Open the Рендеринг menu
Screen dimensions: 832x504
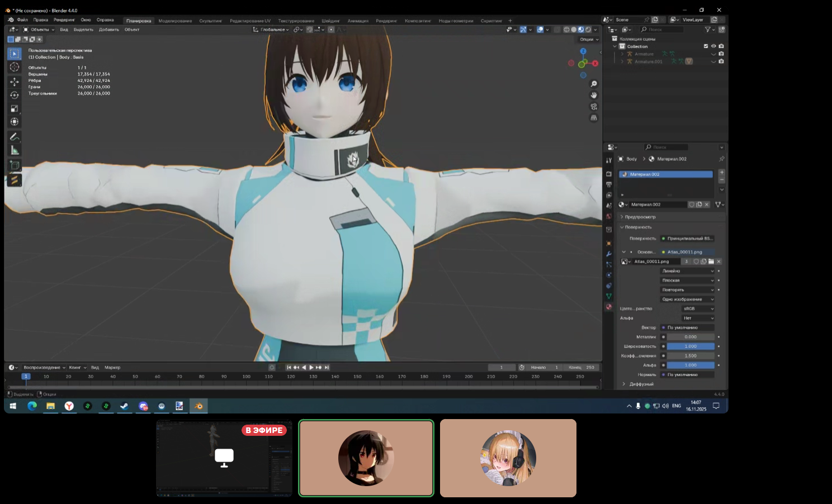click(x=64, y=20)
